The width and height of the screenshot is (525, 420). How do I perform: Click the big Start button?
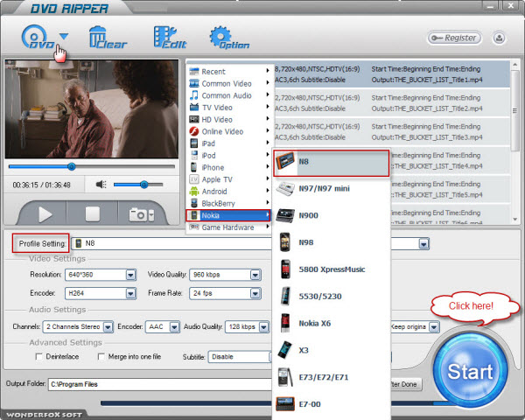click(470, 371)
